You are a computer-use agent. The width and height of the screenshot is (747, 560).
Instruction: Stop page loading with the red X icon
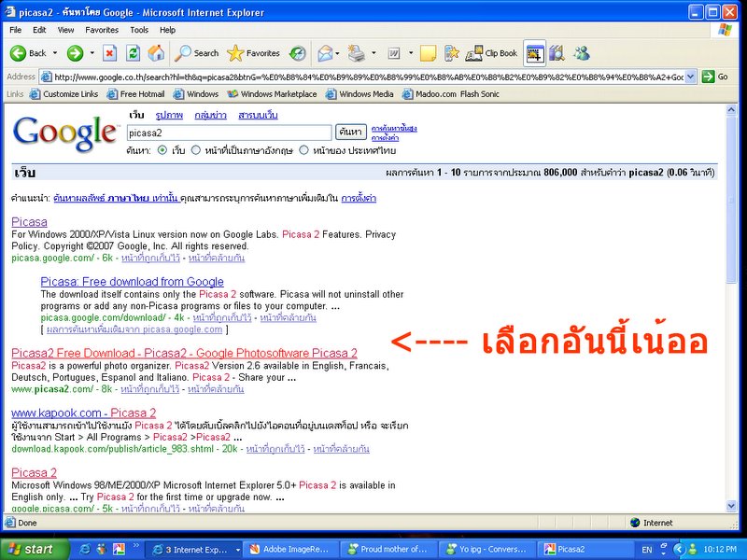point(109,53)
